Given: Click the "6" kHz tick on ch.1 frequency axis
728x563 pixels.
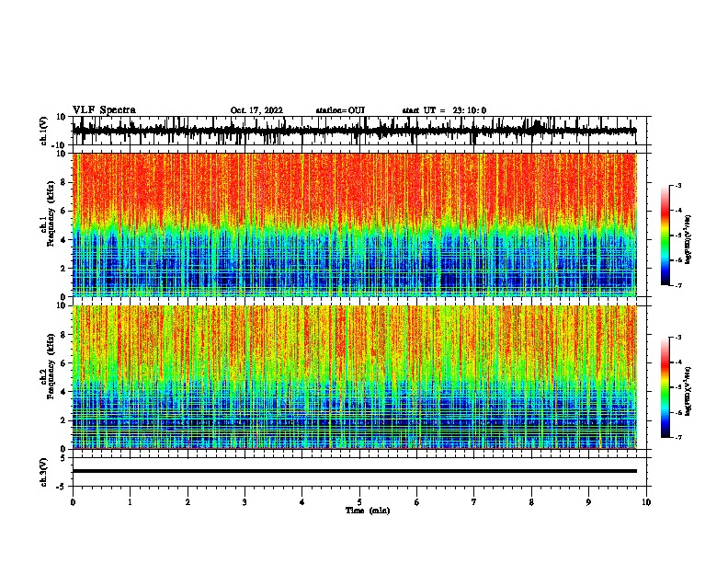Looking at the screenshot, I should pyautogui.click(x=63, y=211).
